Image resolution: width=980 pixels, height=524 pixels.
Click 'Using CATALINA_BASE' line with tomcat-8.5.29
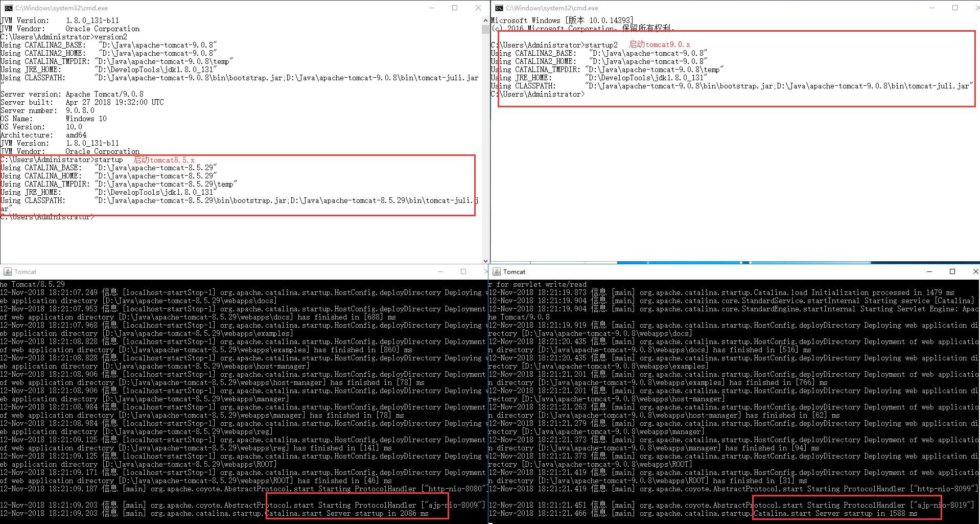[109, 168]
